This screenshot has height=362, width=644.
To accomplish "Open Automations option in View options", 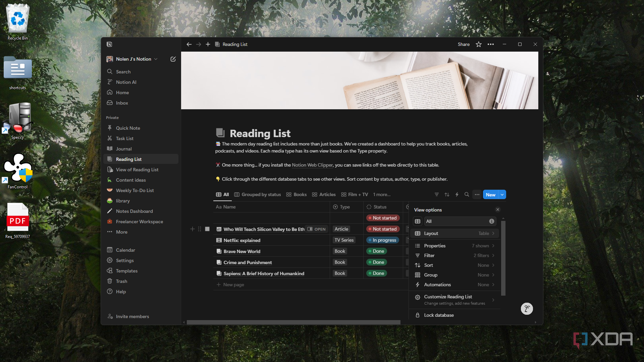I will (x=455, y=285).
